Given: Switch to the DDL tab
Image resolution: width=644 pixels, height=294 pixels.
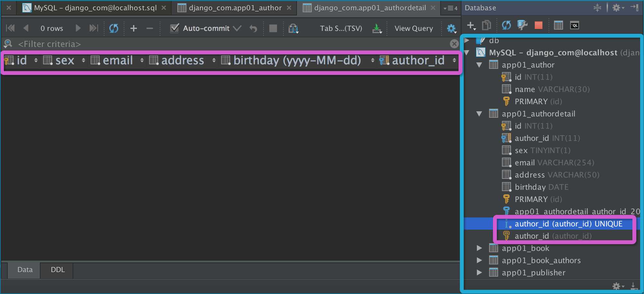Looking at the screenshot, I should tap(58, 270).
